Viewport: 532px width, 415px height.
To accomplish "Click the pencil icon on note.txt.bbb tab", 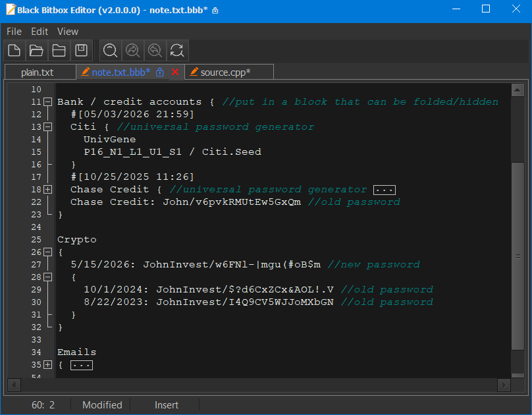I will tap(85, 72).
